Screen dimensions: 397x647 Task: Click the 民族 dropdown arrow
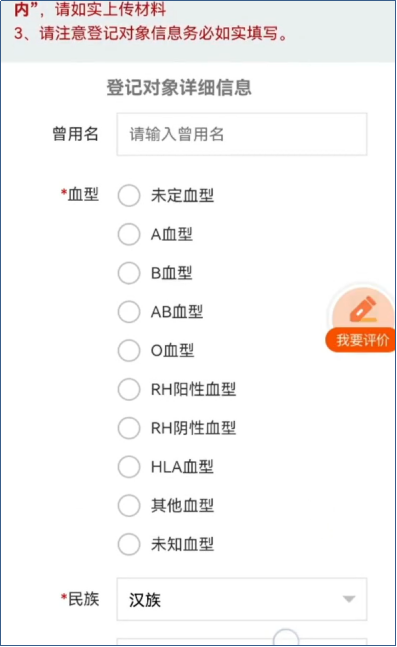tap(349, 599)
